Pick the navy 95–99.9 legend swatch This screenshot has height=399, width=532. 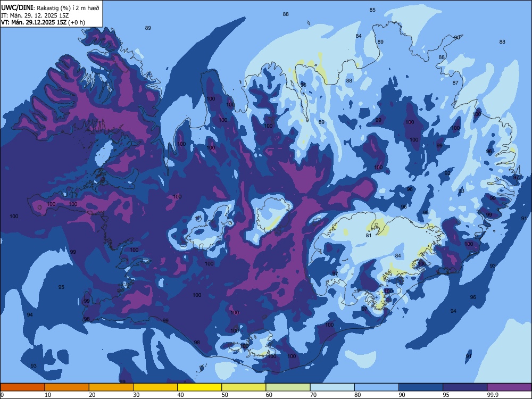(x=465, y=387)
